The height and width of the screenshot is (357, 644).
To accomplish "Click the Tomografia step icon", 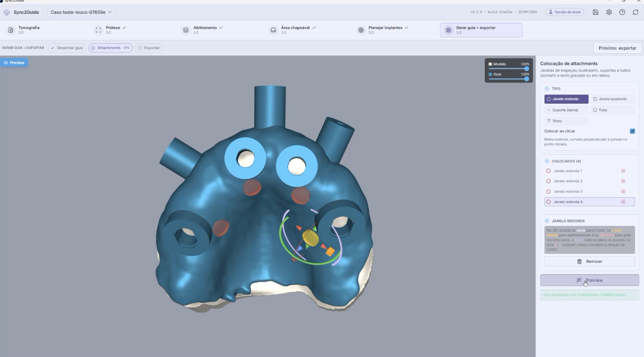I will 11,30.
